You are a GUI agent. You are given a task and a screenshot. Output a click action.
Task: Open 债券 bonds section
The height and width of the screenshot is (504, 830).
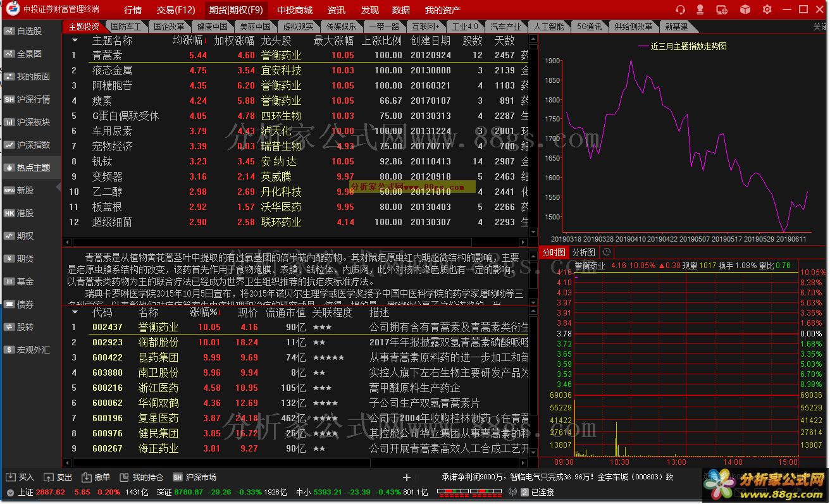click(x=30, y=304)
